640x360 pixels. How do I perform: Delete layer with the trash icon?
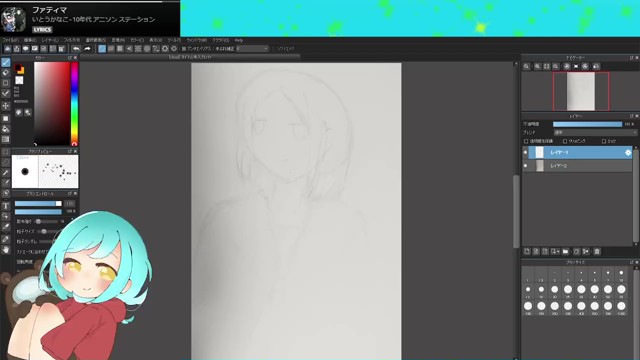[x=597, y=251]
